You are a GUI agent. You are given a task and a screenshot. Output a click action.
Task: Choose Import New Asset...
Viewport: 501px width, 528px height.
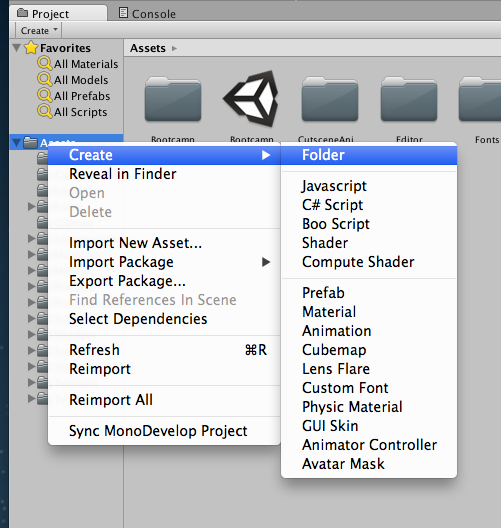[x=164, y=243]
